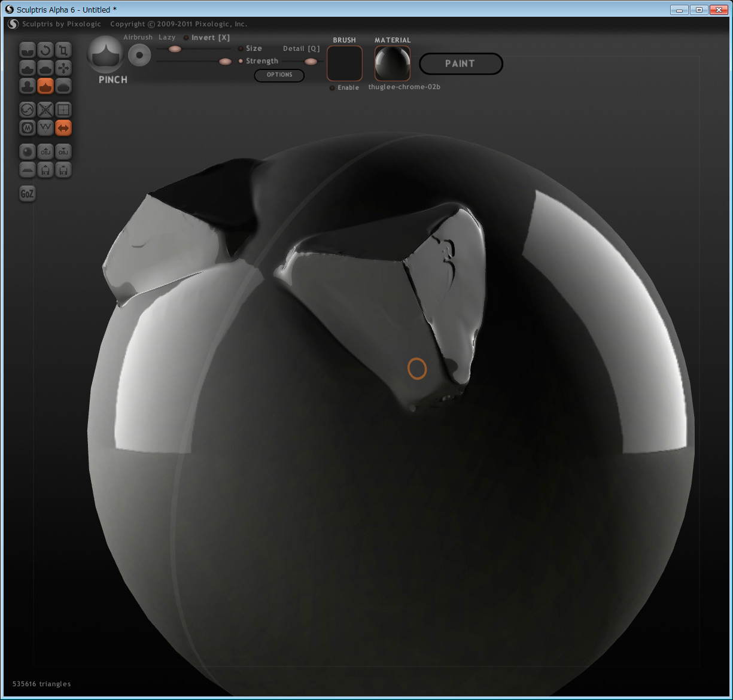
Task: Click the Save file disk icon
Action: click(x=63, y=170)
